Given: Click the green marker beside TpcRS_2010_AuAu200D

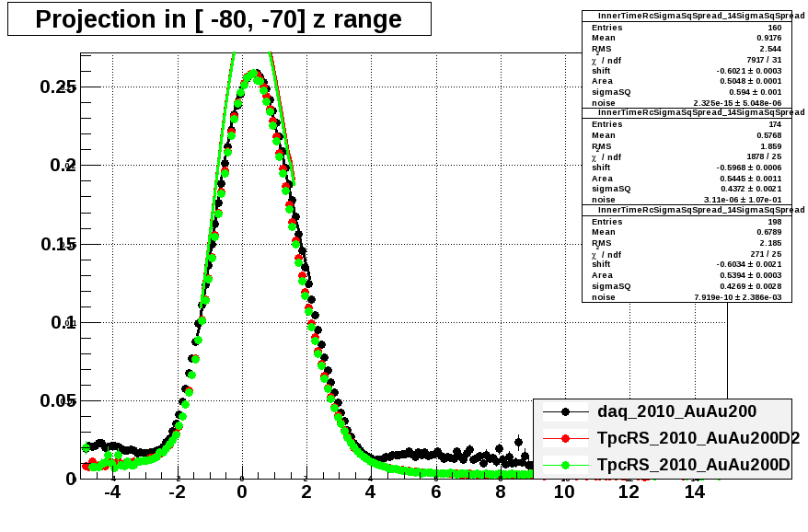Looking at the screenshot, I should click(565, 465).
